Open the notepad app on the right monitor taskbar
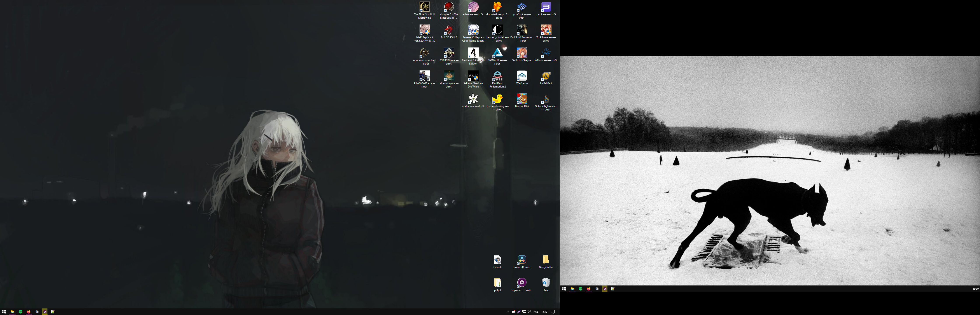The width and height of the screenshot is (980, 315). coord(613,289)
